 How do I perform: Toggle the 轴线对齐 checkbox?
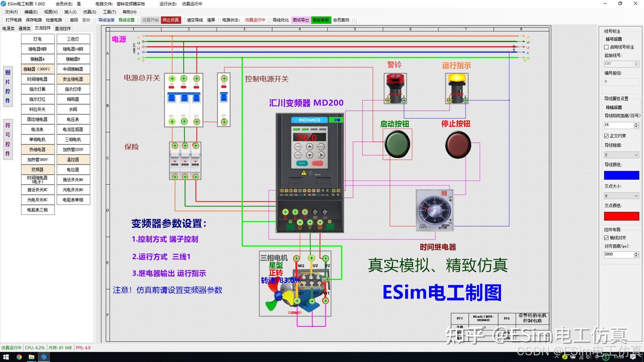point(606,238)
